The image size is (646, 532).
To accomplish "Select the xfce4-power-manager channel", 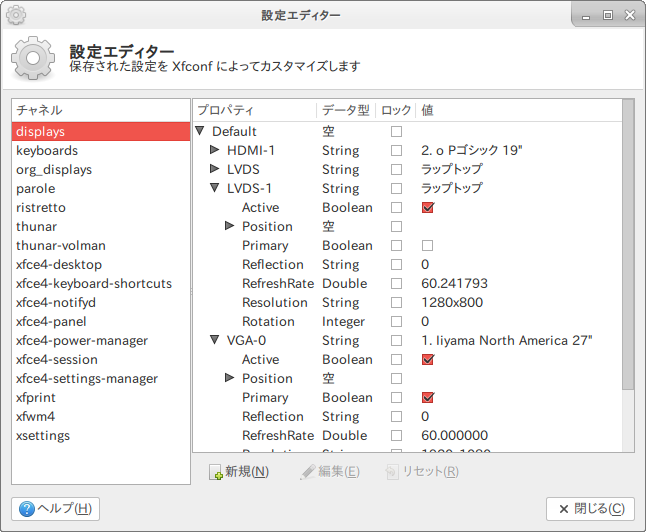I will 101,340.
